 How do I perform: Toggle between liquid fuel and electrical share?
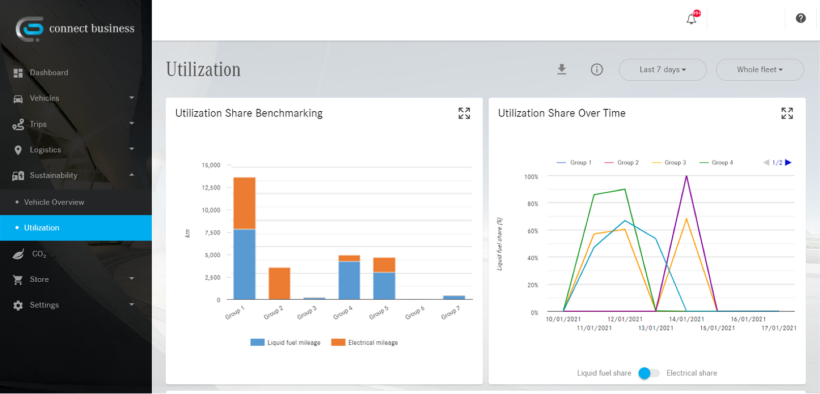(x=649, y=373)
